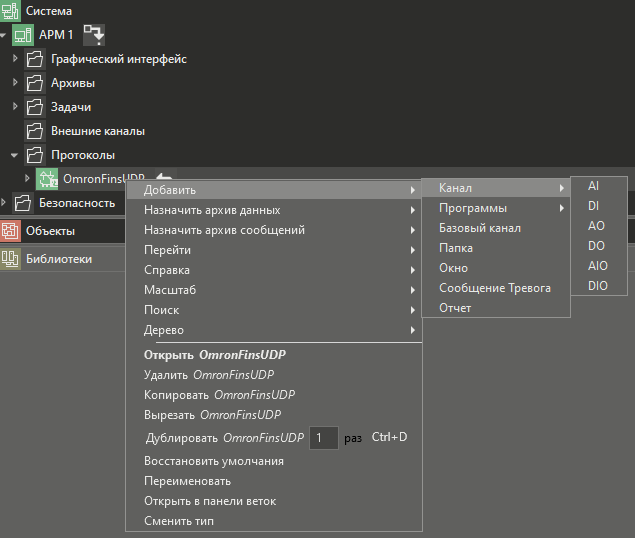Add an AI channel
The width and height of the screenshot is (635, 538).
599,186
